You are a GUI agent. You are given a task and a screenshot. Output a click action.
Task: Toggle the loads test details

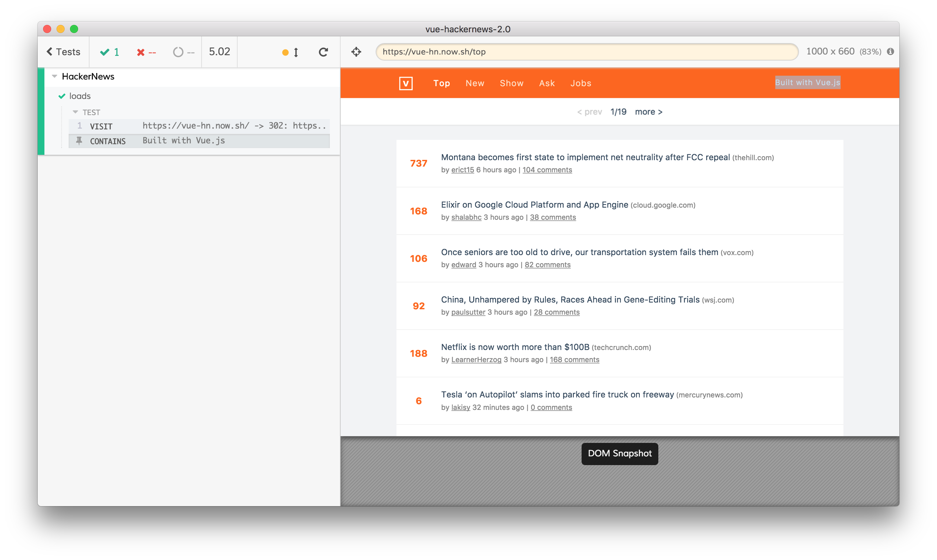80,96
